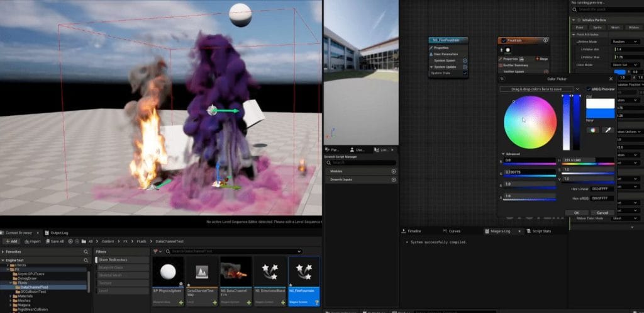The height and width of the screenshot is (313, 644).
Task: Add a module with Modules plus icon
Action: 394,171
